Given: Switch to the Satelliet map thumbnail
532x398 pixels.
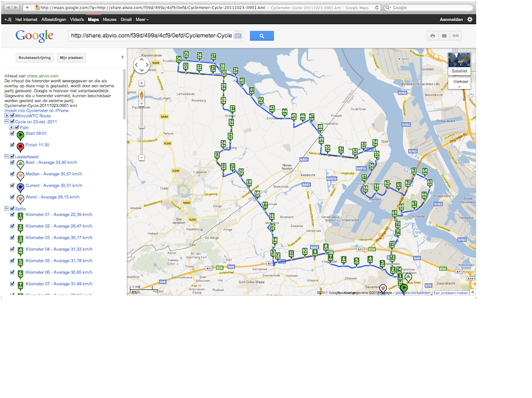Looking at the screenshot, I should [x=460, y=64].
